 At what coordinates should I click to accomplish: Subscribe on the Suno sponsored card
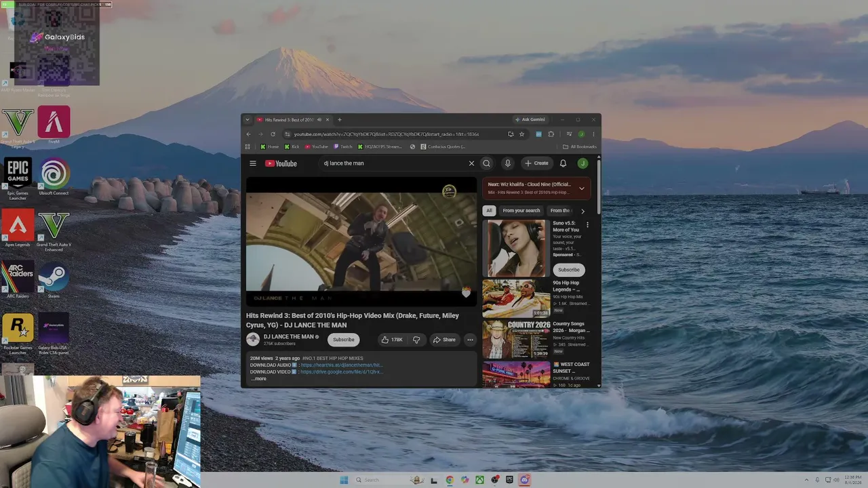[x=568, y=270]
